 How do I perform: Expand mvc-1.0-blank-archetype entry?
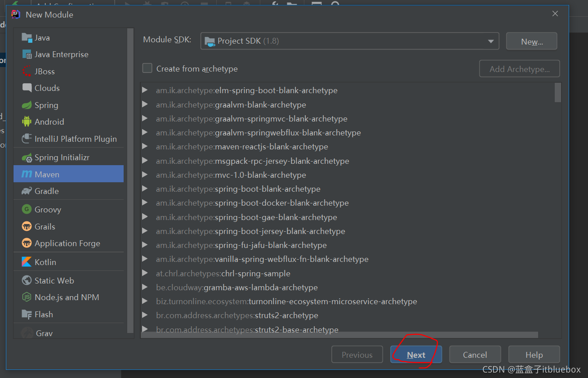point(145,175)
